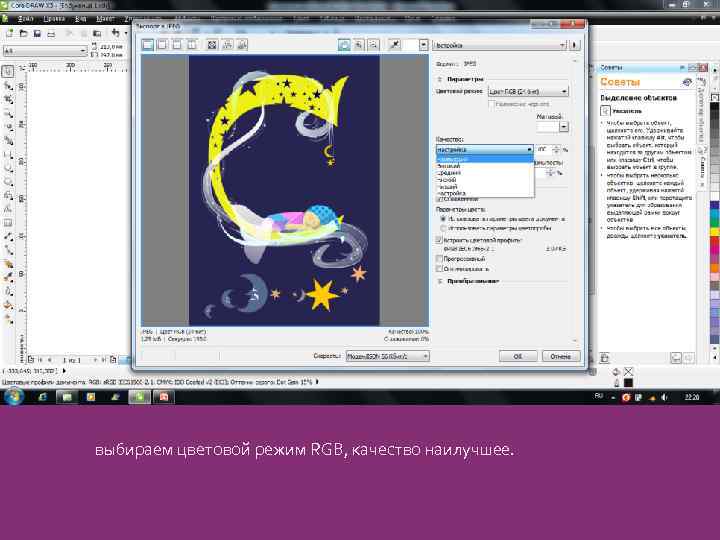Viewport: 720px width, 540px height.
Task: Click the save preset button beside presets list
Action: (x=574, y=45)
